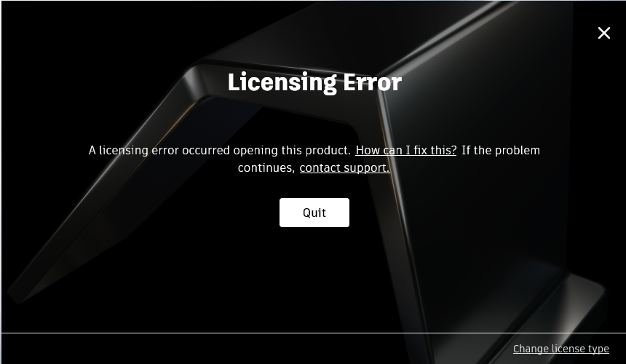
Task: Exit the product via the white Quit button
Action: (314, 213)
